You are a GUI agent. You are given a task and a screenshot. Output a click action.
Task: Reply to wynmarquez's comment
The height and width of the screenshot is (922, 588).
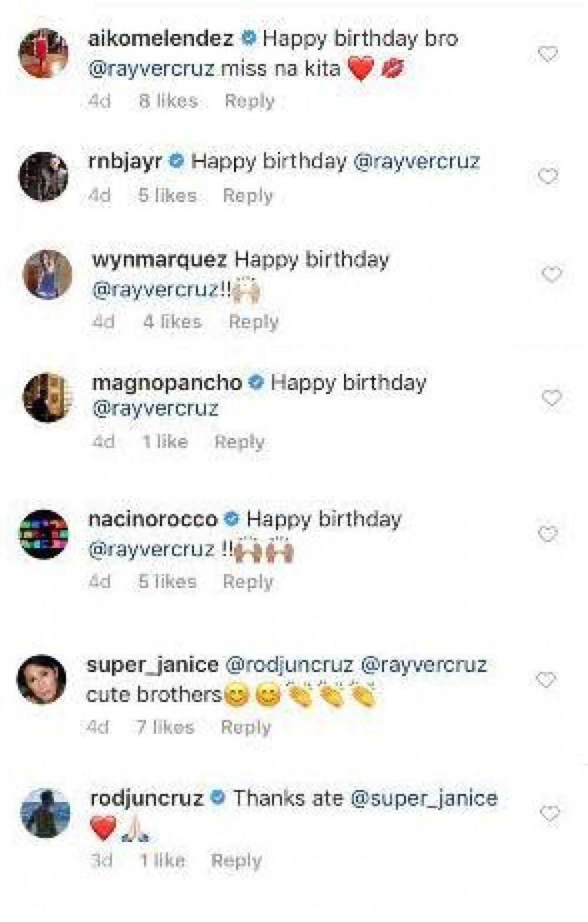[x=253, y=322]
